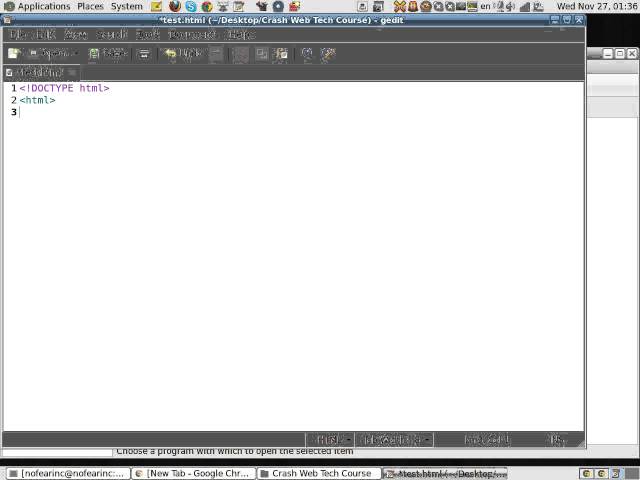640x480 pixels.
Task: Open the Documents menu in gedit
Action: (192, 34)
